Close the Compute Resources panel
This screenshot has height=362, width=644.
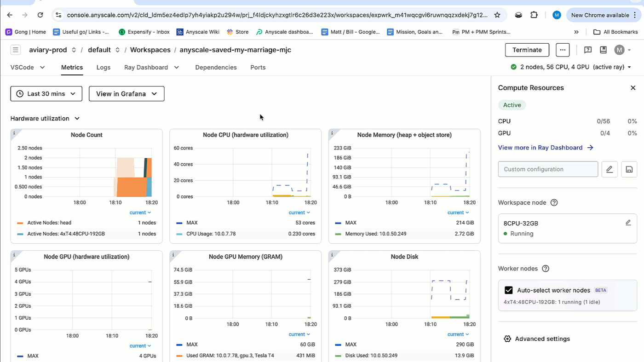point(633,88)
